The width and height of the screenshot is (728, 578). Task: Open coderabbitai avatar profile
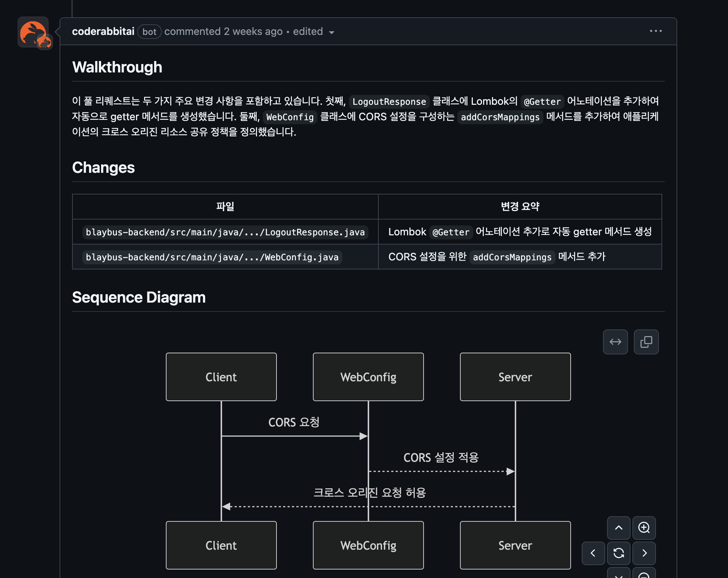pos(33,32)
